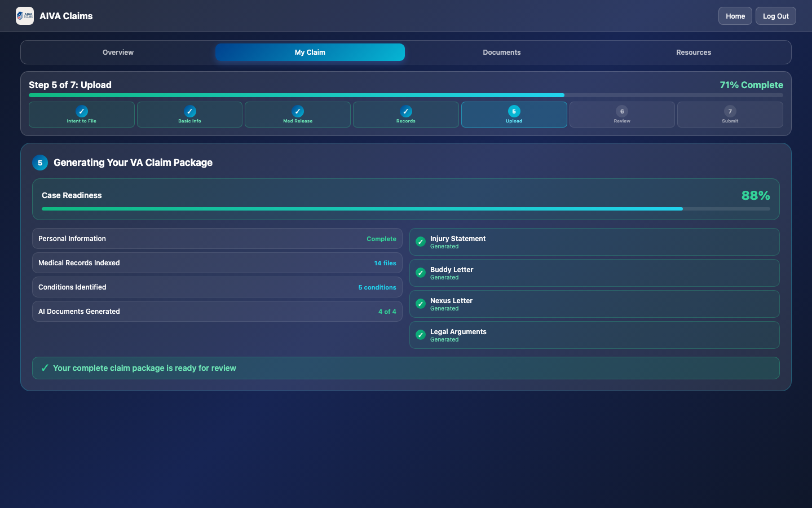Viewport: 812px width, 508px height.
Task: Click the 'Case Readiness' label
Action: click(x=72, y=195)
